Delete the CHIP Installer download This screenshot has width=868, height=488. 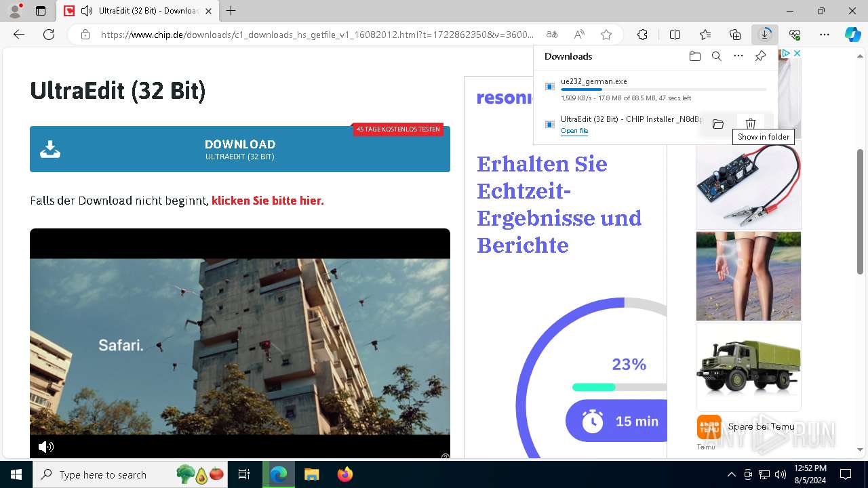[751, 123]
